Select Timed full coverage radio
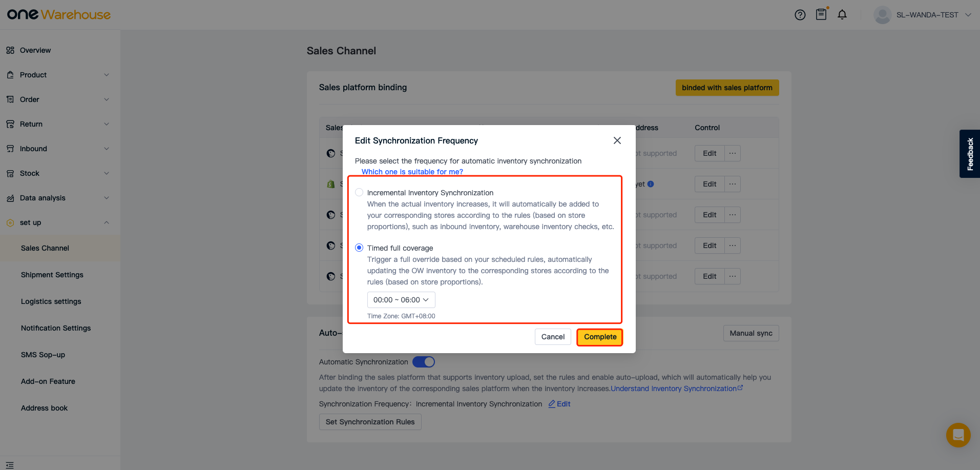 359,248
